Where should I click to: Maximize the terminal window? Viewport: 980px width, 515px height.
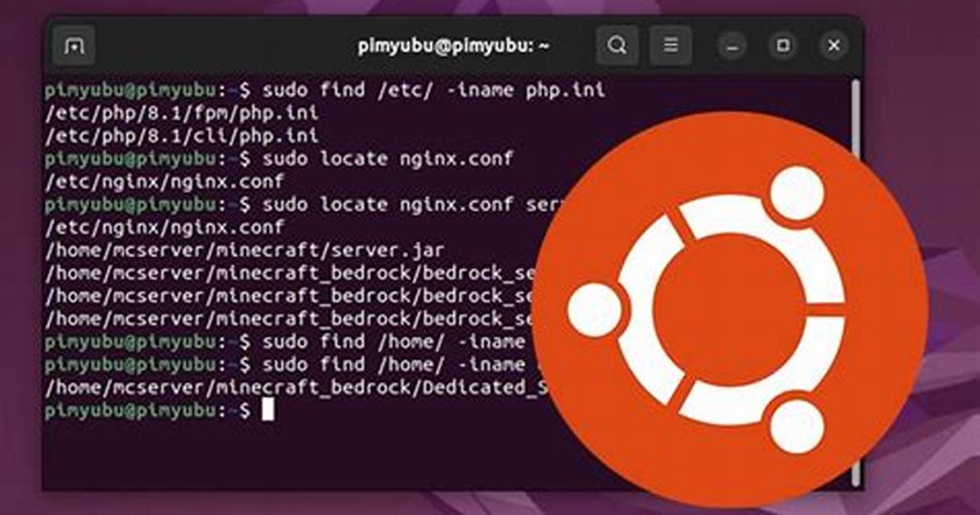point(783,46)
